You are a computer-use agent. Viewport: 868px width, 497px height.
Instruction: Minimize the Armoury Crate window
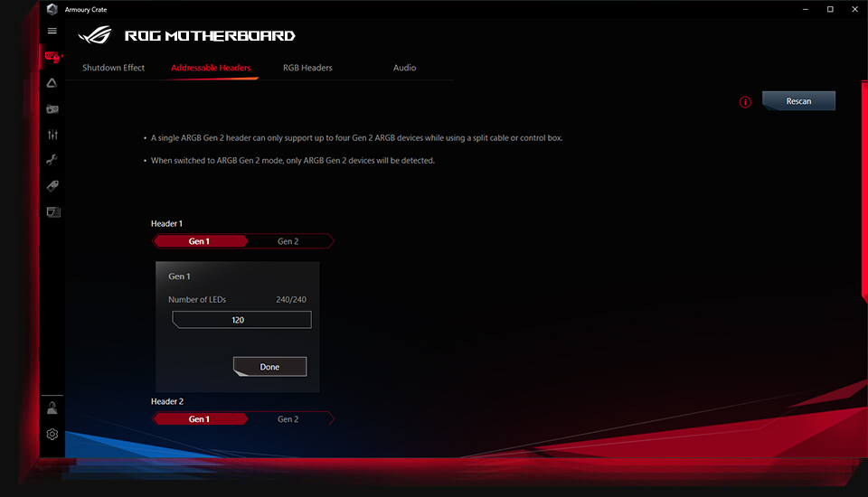(806, 9)
